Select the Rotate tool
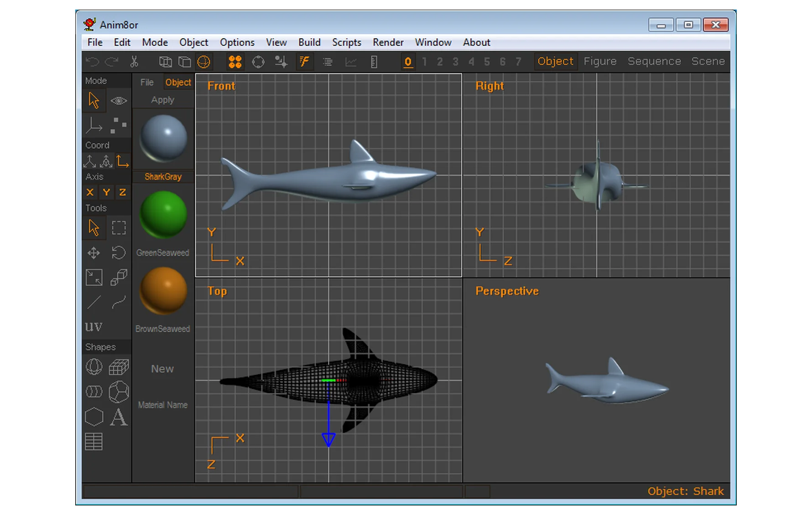Image resolution: width=812 pixels, height=515 pixels. 119,252
